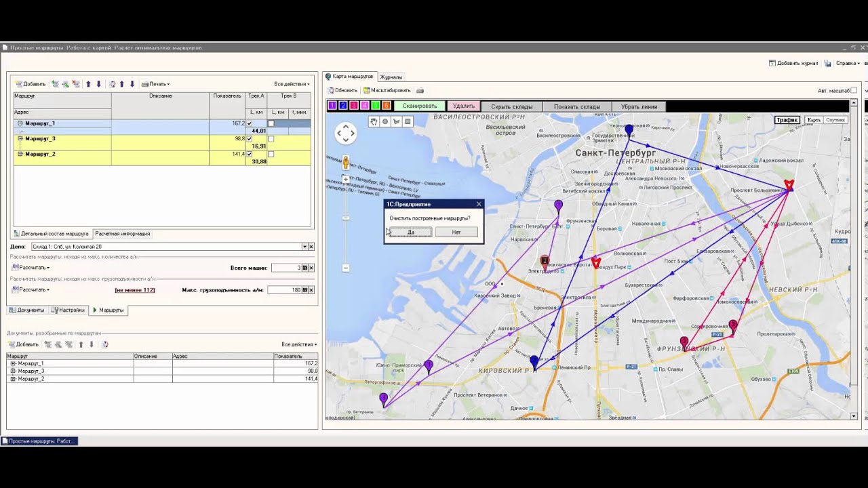The width and height of the screenshot is (868, 488).
Task: Switch to Расчетная информация tab
Action: [x=123, y=233]
